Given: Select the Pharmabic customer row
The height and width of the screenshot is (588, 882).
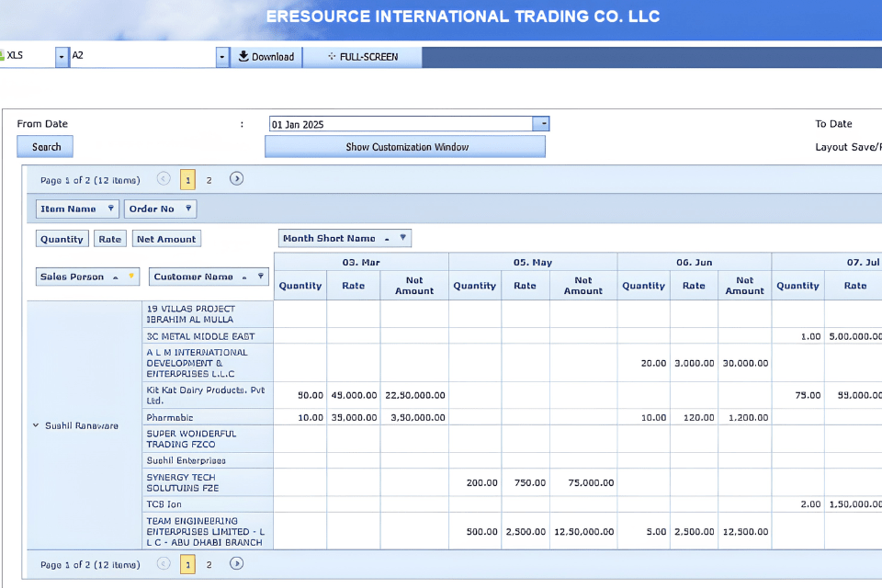Looking at the screenshot, I should 208,417.
